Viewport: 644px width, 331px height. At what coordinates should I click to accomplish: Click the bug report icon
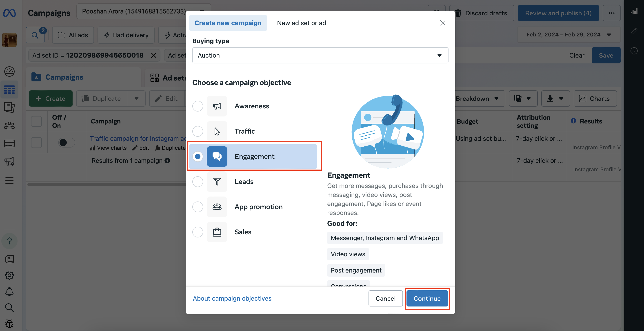tap(9, 324)
